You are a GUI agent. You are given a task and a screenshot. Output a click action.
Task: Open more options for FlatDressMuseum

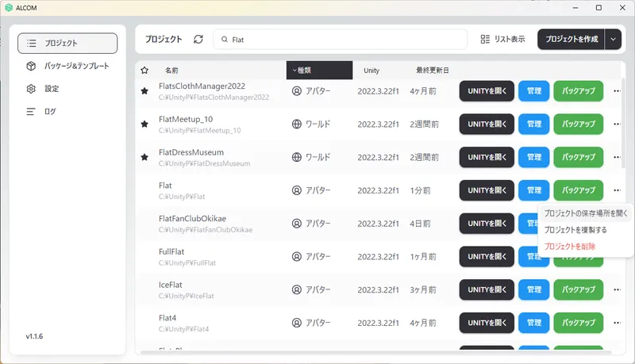tap(617, 157)
